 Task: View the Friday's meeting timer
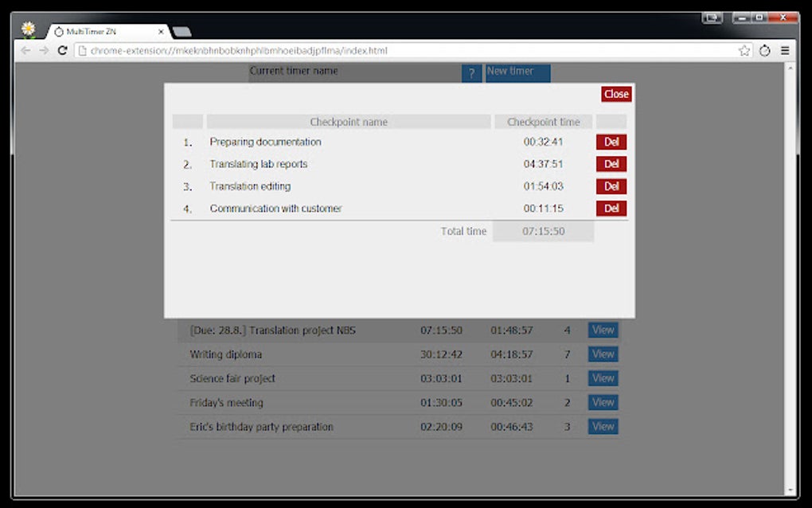(x=603, y=402)
